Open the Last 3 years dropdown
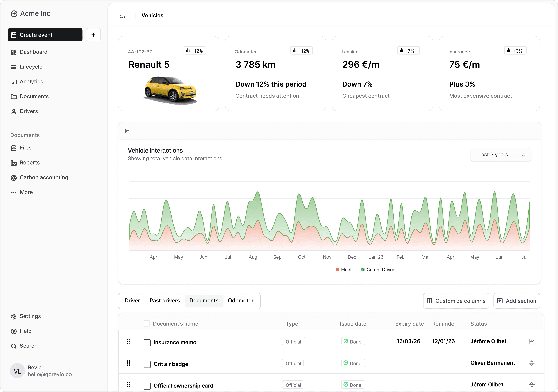 pyautogui.click(x=501, y=155)
